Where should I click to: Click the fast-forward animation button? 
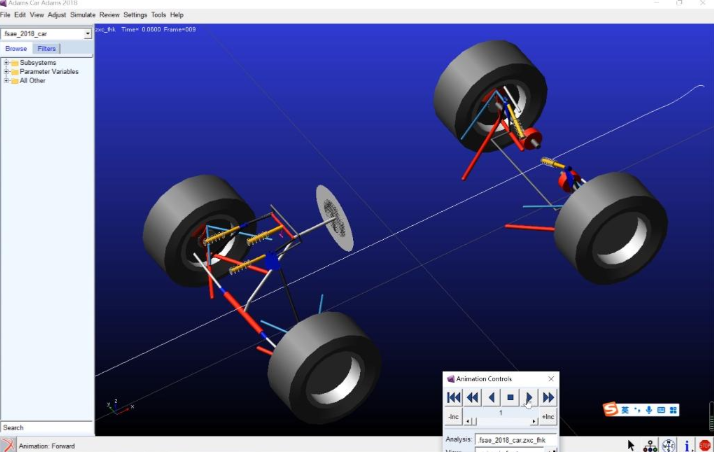point(548,397)
